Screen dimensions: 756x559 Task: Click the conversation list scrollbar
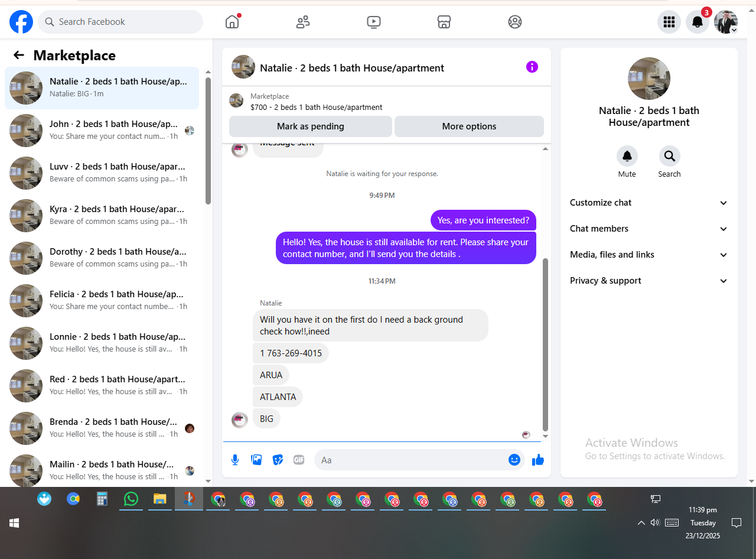pos(208,141)
